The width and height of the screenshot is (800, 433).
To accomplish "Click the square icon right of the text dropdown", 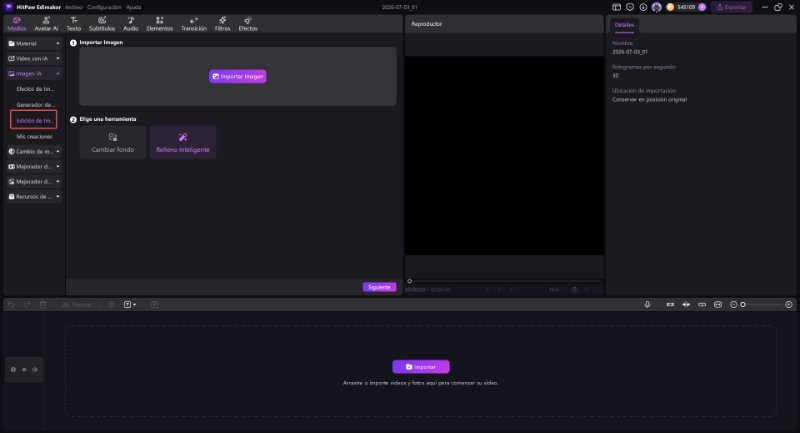I will [x=155, y=304].
